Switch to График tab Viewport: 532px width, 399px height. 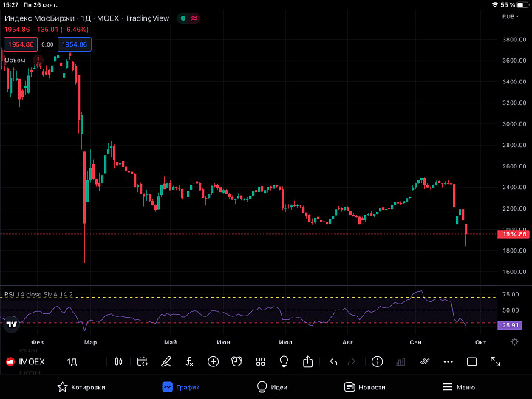tap(181, 387)
